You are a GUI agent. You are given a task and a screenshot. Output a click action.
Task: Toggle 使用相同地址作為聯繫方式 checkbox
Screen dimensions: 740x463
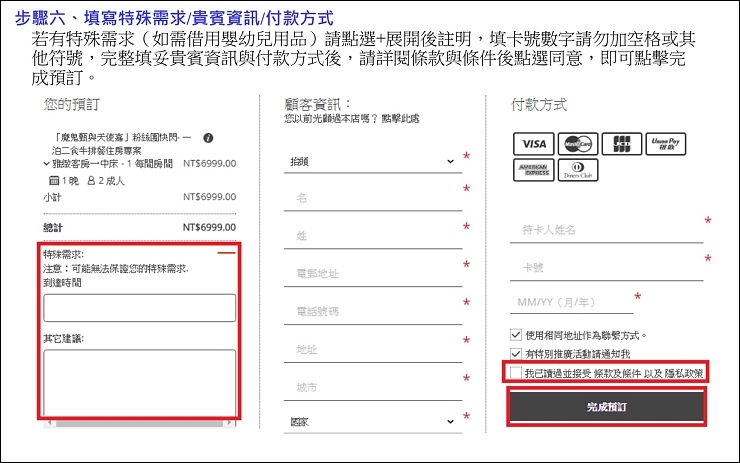pos(516,335)
